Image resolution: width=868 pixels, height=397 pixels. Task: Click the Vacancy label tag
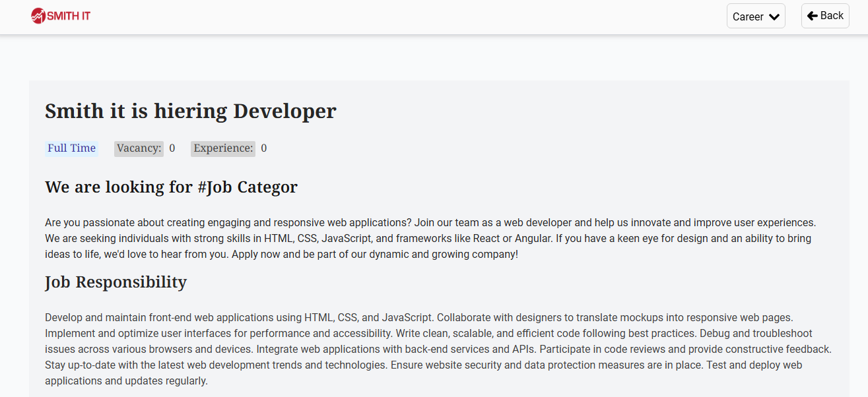pos(139,148)
